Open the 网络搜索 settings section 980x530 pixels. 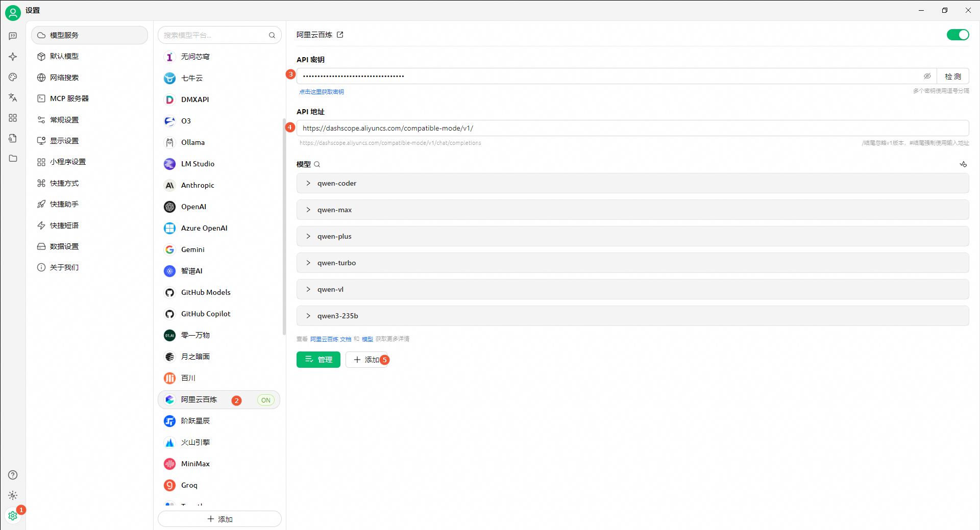tap(89, 78)
